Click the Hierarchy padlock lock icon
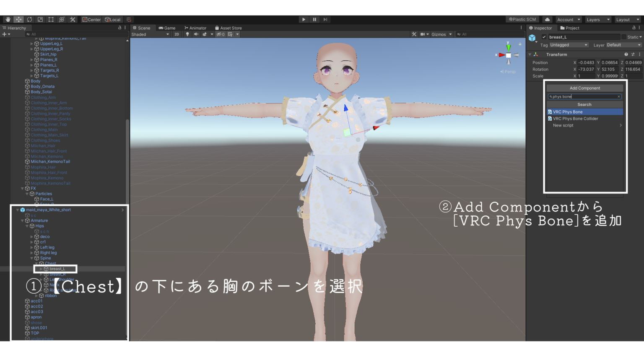Screen dimensions: 644x362 (119, 28)
